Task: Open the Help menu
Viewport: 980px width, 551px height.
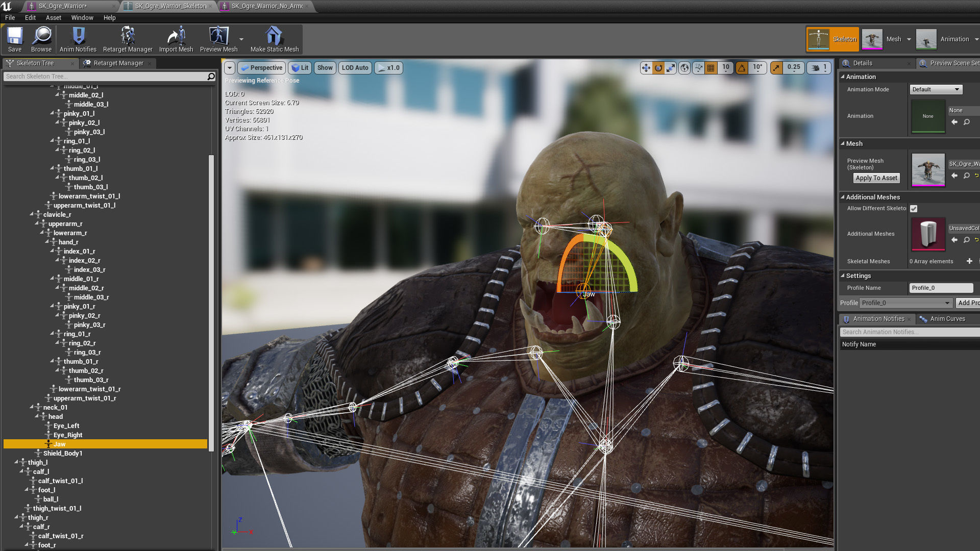Action: [x=109, y=17]
